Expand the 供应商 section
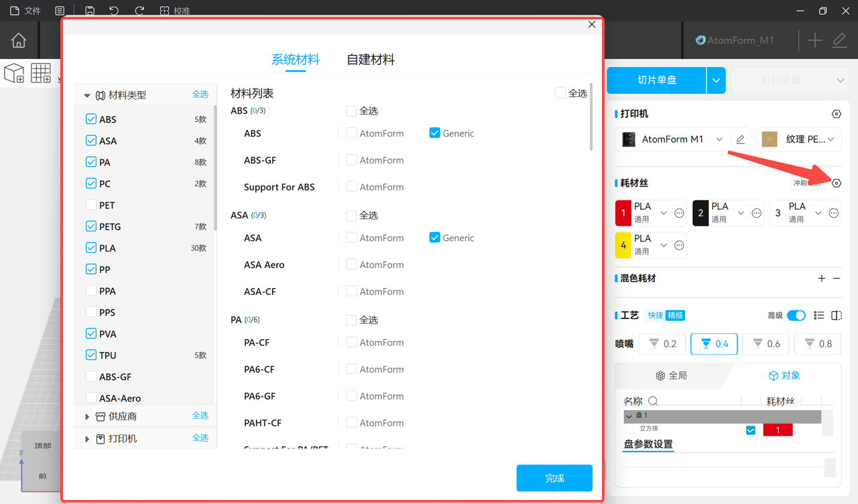This screenshot has height=504, width=858. click(87, 416)
